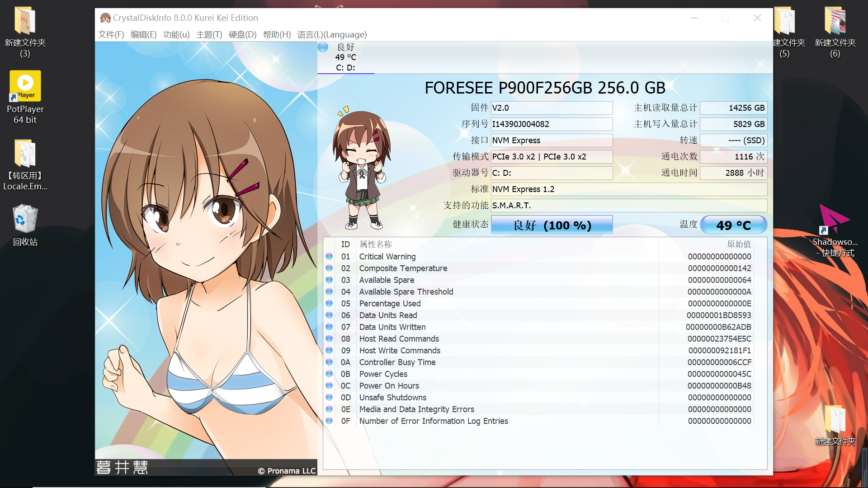The width and height of the screenshot is (868, 488).
Task: Click status orb for Data Units Written row
Action: coord(330,327)
